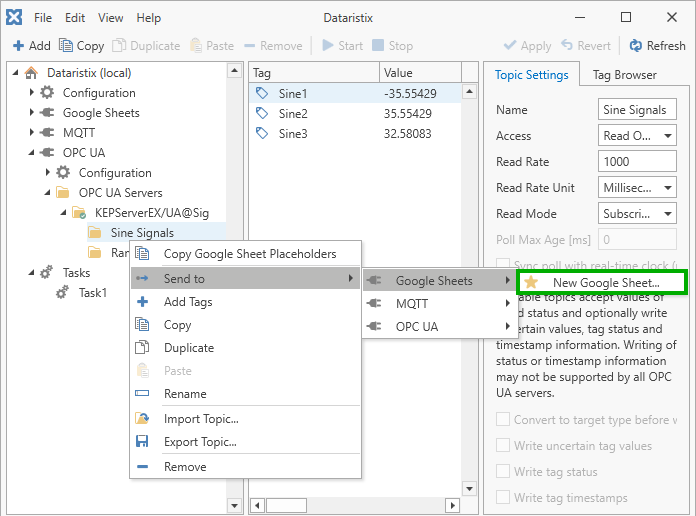
Task: Click the OPC UA Servers folder icon
Action: point(63,193)
